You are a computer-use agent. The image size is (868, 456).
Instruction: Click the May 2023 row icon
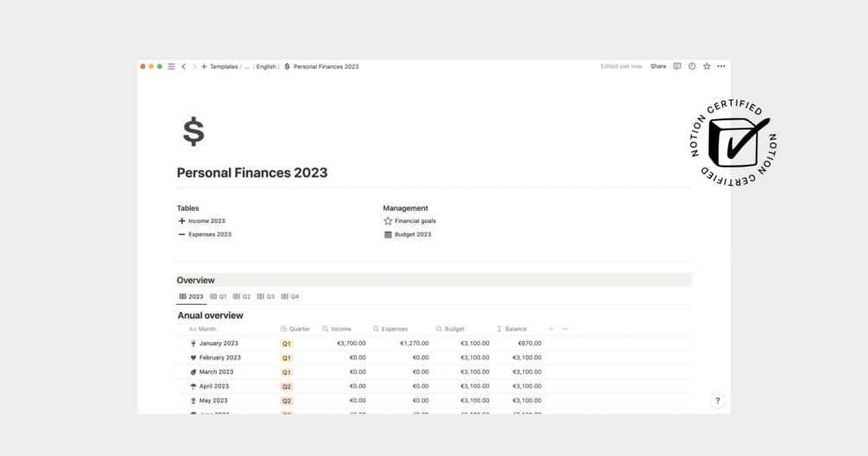click(x=193, y=401)
